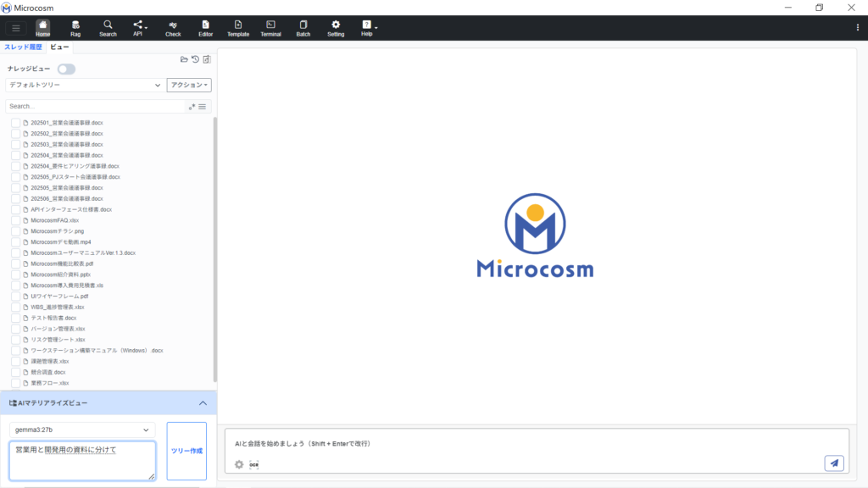The width and height of the screenshot is (868, 488).
Task: Open the Batch tool
Action: [303, 28]
